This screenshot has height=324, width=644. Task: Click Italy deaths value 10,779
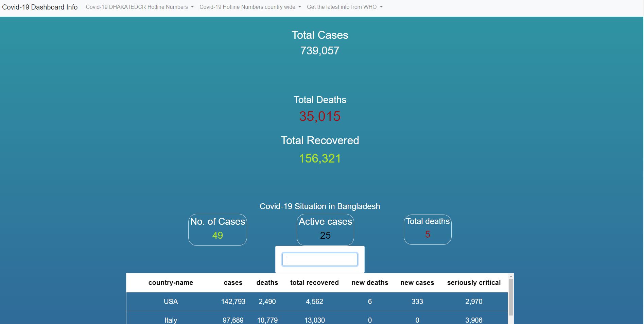267,320
